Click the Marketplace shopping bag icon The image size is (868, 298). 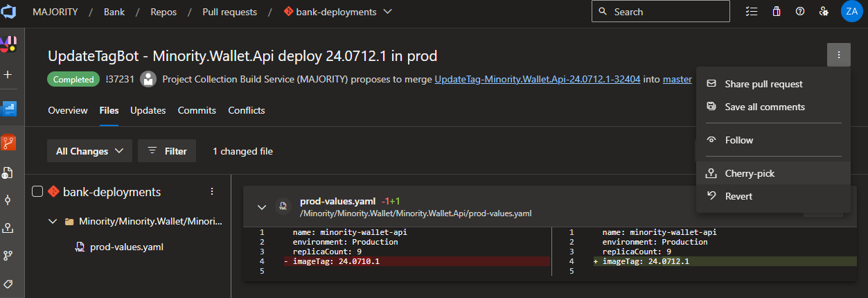click(777, 12)
